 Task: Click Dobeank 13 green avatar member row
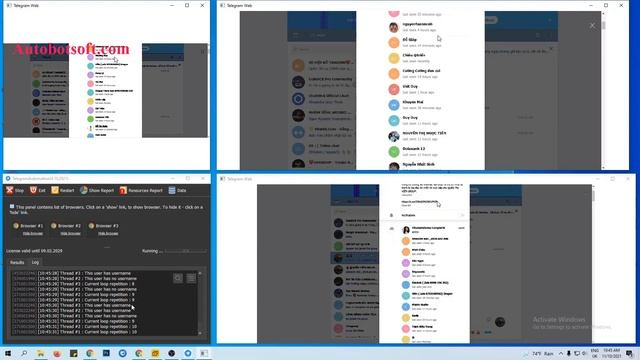420,151
